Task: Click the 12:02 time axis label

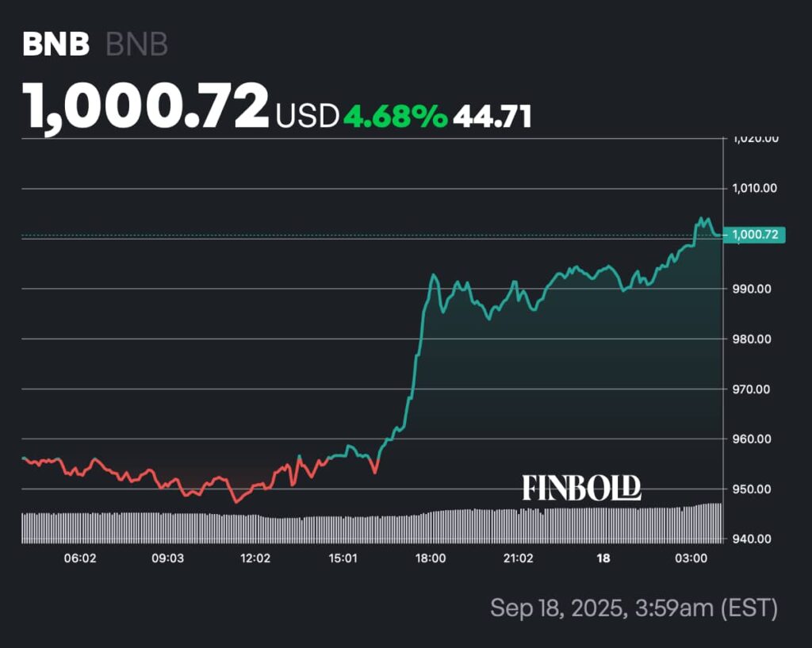Action: pos(255,558)
